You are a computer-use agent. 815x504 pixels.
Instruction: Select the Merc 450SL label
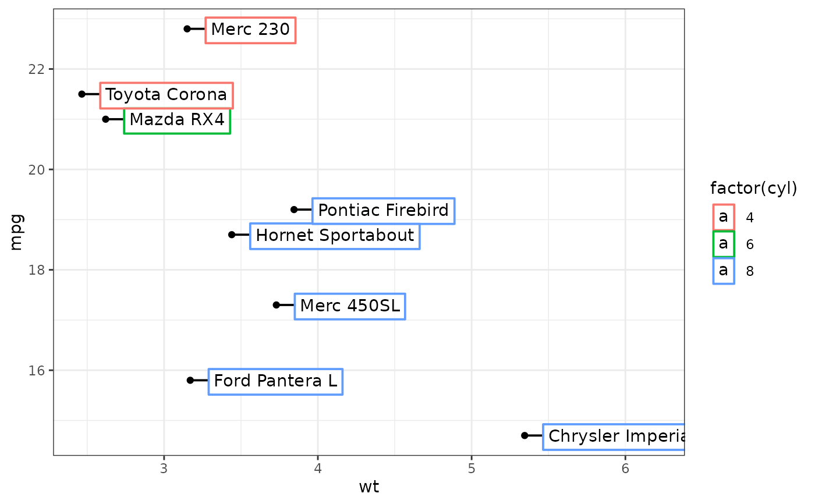tap(350, 306)
